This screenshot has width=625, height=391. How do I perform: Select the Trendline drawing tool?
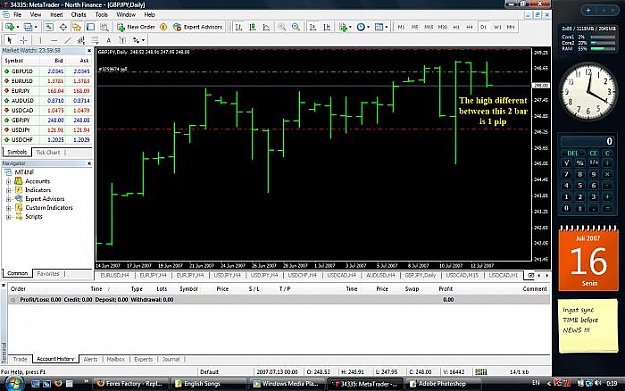[x=68, y=40]
